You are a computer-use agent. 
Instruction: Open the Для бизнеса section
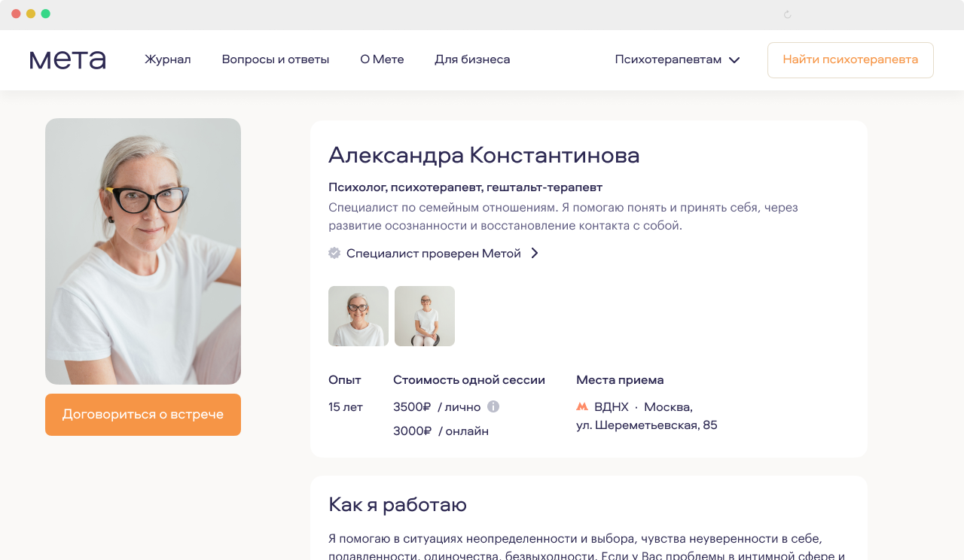(x=472, y=59)
